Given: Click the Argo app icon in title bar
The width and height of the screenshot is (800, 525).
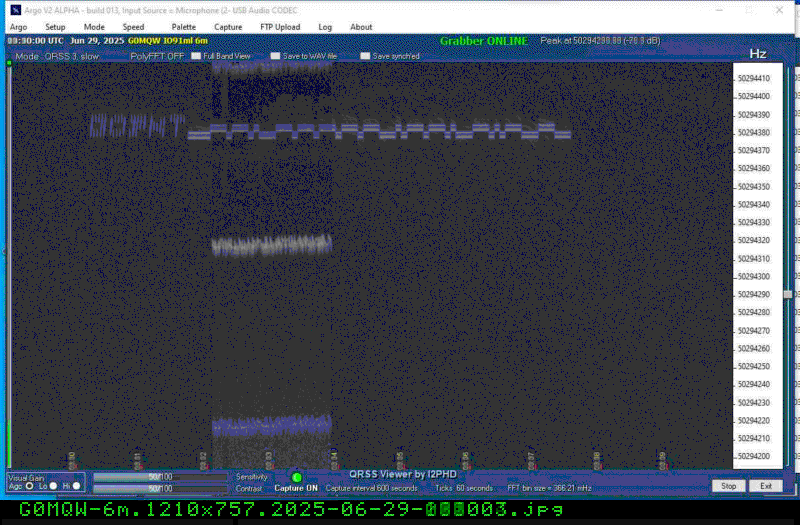Looking at the screenshot, I should (x=16, y=10).
